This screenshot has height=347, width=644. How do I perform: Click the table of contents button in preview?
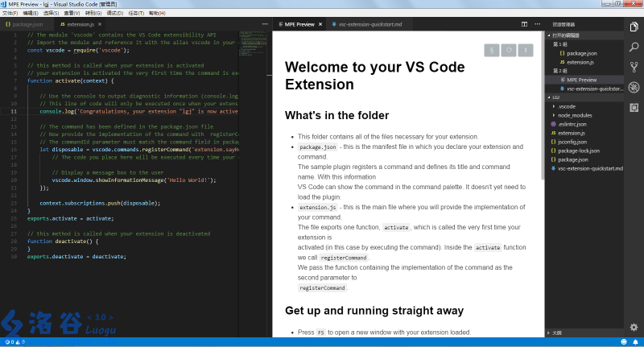pos(492,50)
